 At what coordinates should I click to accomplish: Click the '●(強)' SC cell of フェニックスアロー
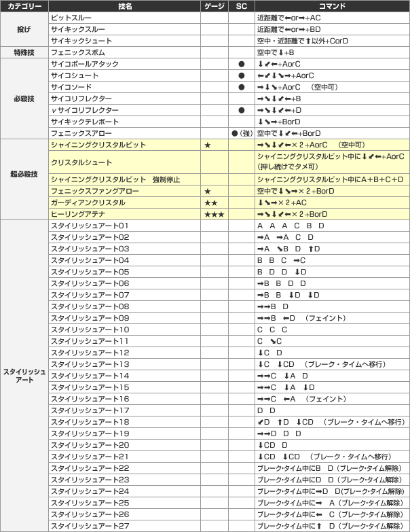click(x=242, y=133)
